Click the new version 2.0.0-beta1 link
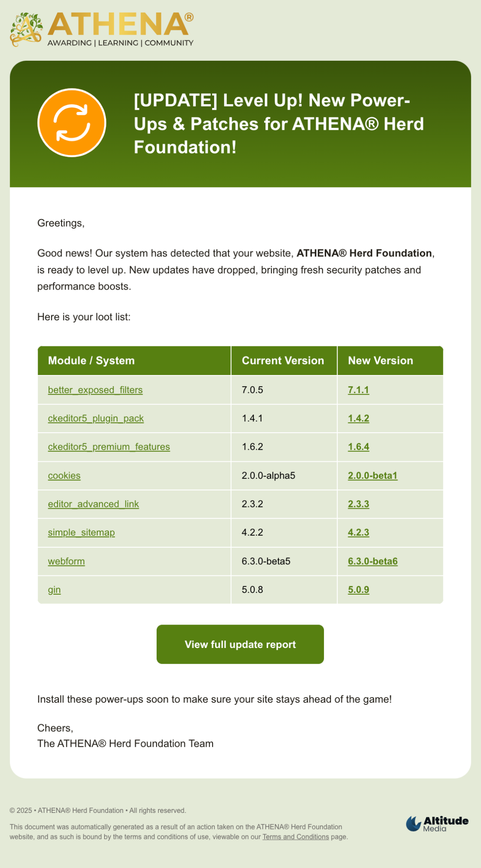 [373, 476]
